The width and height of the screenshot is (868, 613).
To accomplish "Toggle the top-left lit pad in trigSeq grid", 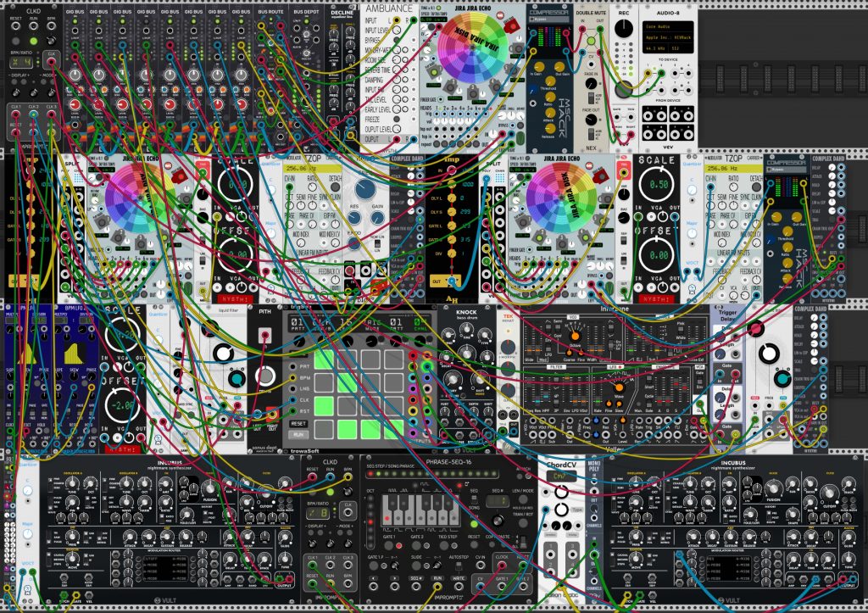I will click(x=325, y=359).
